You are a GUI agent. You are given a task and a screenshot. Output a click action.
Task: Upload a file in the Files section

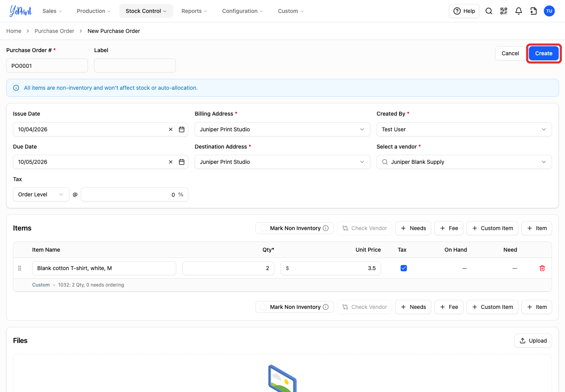tap(533, 341)
